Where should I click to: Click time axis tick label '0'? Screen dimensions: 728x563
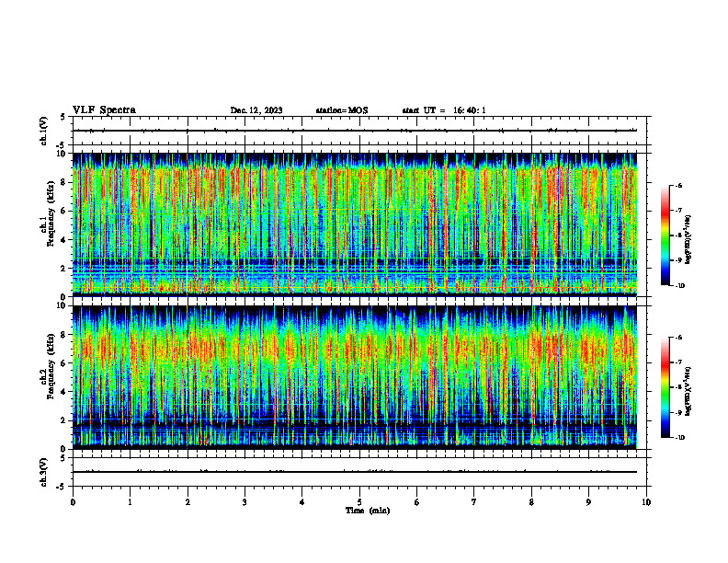click(x=73, y=502)
